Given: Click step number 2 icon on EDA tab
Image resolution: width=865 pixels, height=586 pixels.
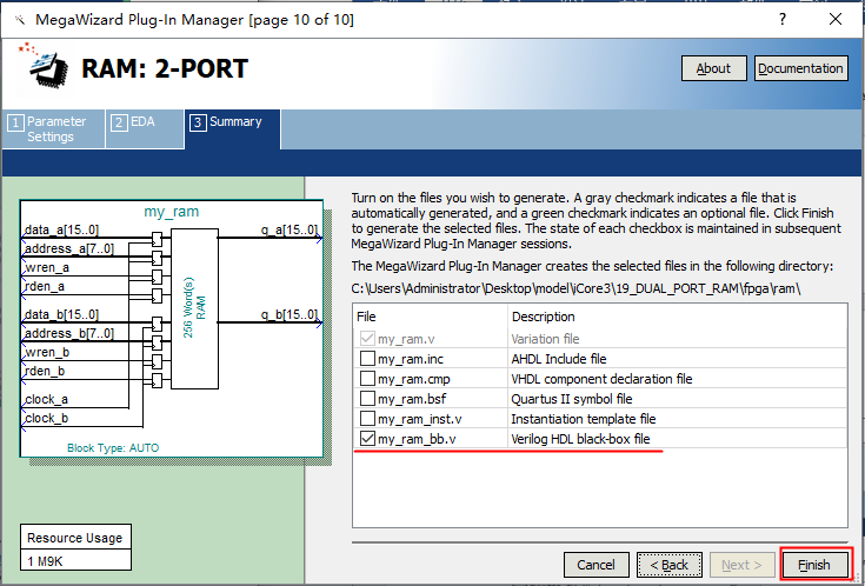Looking at the screenshot, I should tap(119, 123).
